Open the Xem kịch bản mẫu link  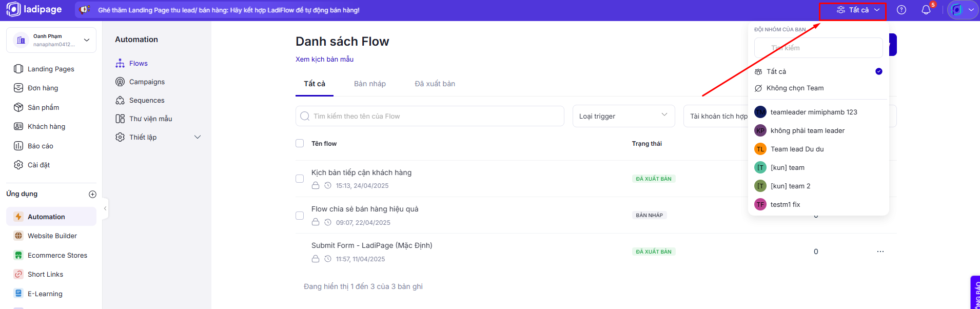click(324, 59)
